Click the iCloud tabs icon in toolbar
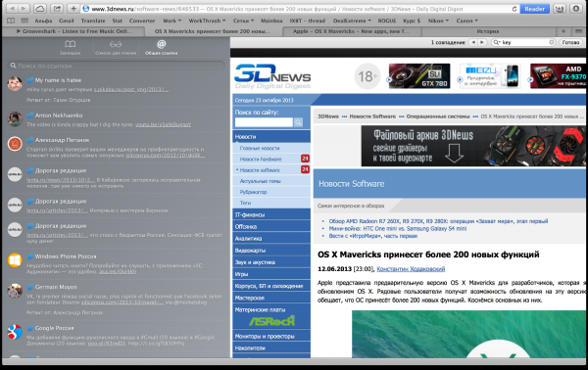This screenshot has height=370, width=588. pos(40,8)
